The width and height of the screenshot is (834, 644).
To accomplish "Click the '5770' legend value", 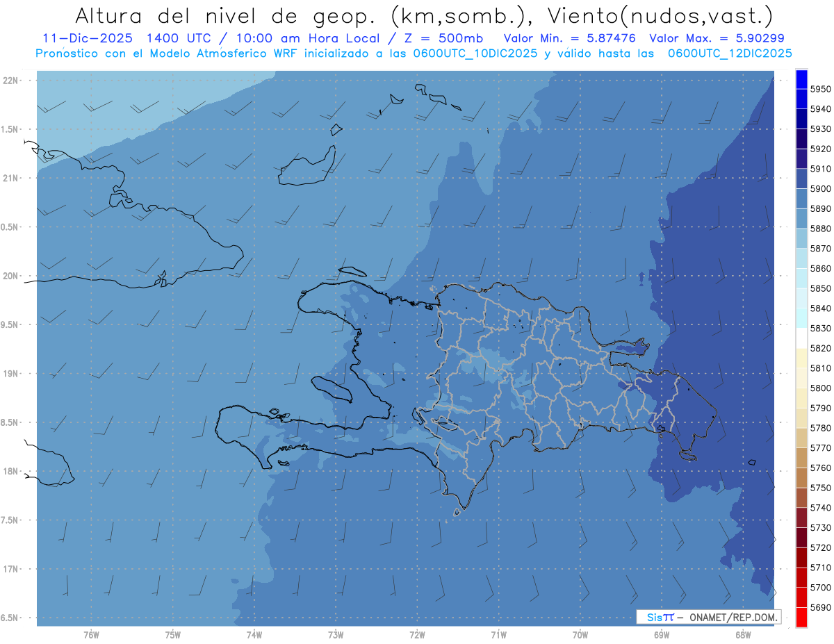I will click(820, 448).
